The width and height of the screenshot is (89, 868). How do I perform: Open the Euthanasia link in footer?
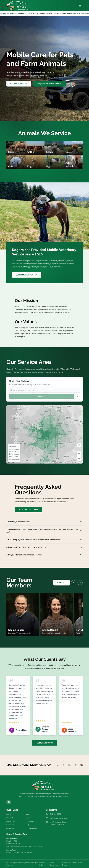(30, 821)
